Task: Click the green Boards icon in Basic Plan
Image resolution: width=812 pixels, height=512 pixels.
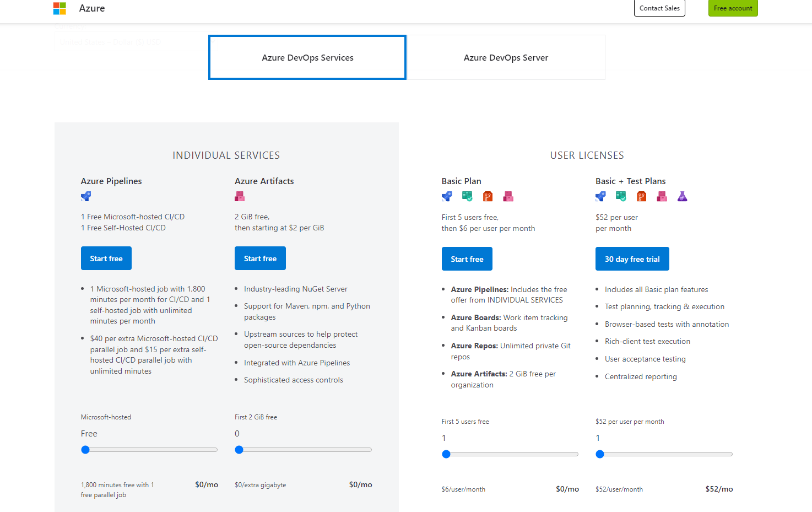Action: coord(467,196)
